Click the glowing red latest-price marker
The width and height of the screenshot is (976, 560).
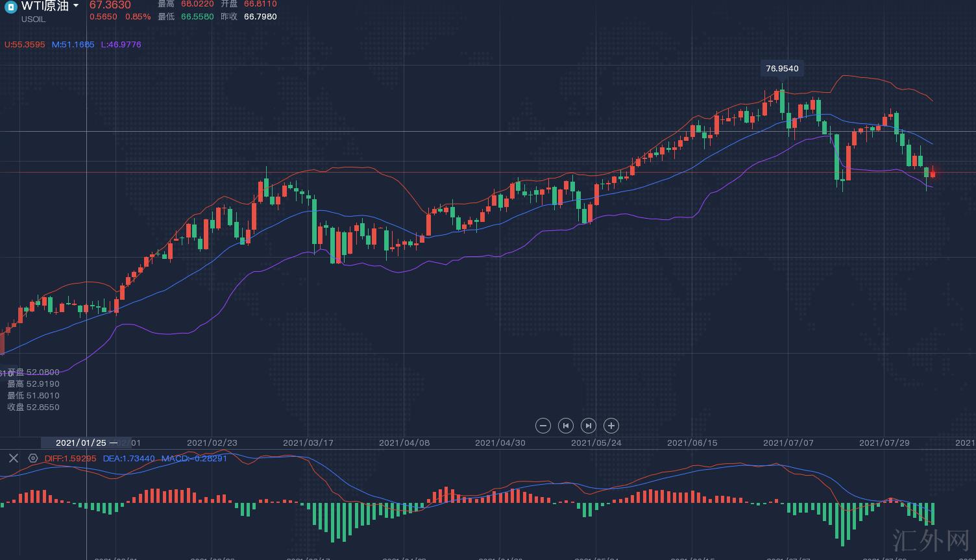click(x=933, y=173)
